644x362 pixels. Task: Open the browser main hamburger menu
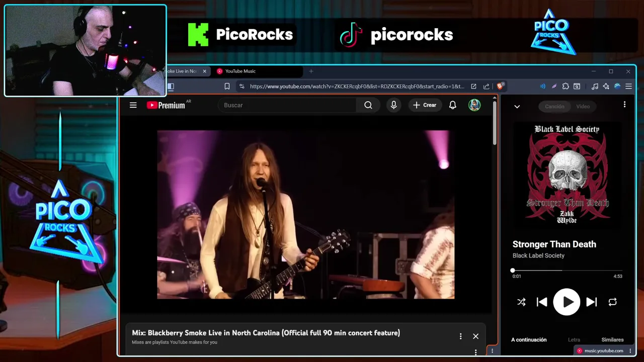628,86
